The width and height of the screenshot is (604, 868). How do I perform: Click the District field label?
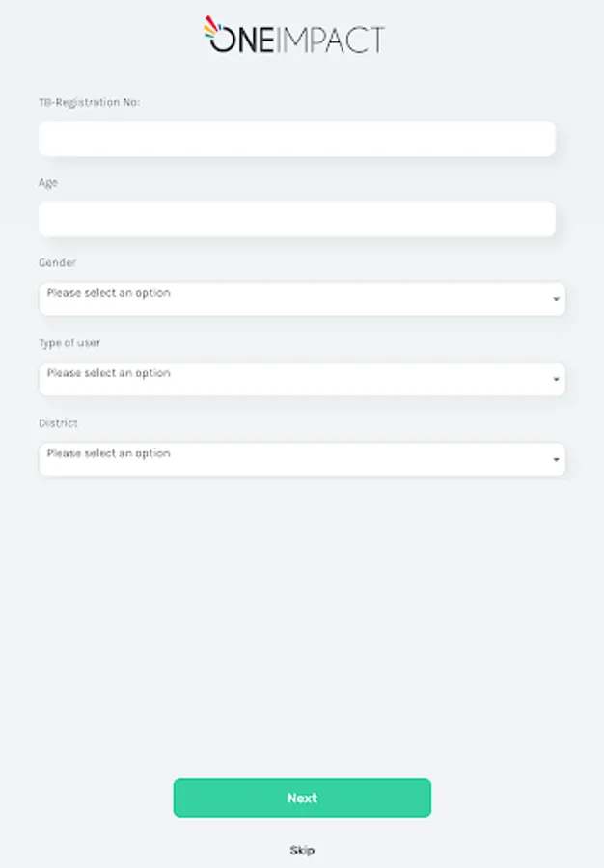point(58,422)
